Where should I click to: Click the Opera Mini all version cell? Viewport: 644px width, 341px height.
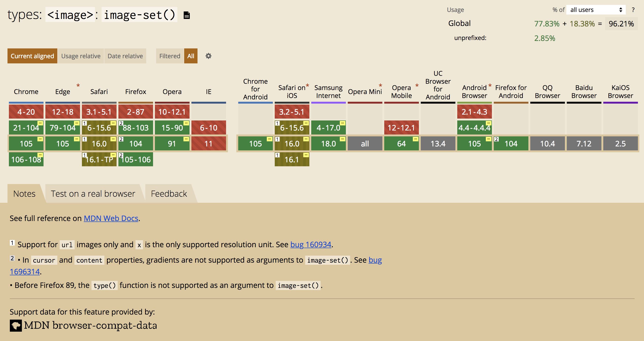pos(365,143)
